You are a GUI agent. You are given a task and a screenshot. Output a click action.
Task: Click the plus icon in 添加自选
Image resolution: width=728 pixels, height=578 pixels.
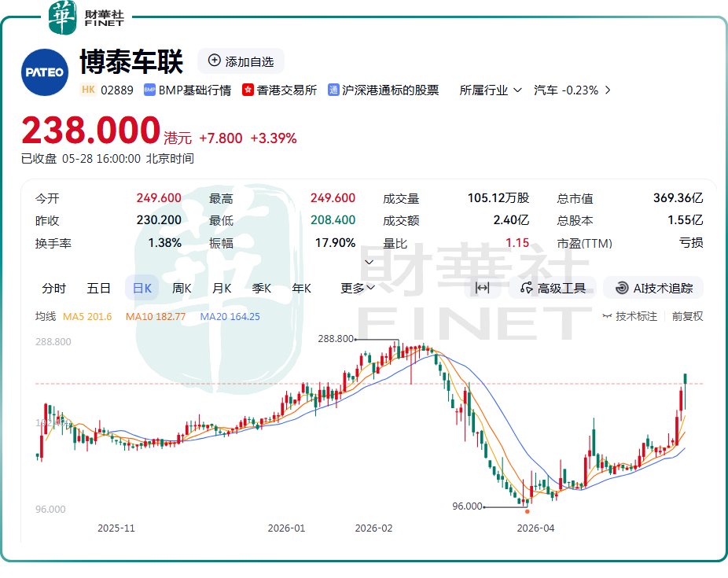[214, 61]
